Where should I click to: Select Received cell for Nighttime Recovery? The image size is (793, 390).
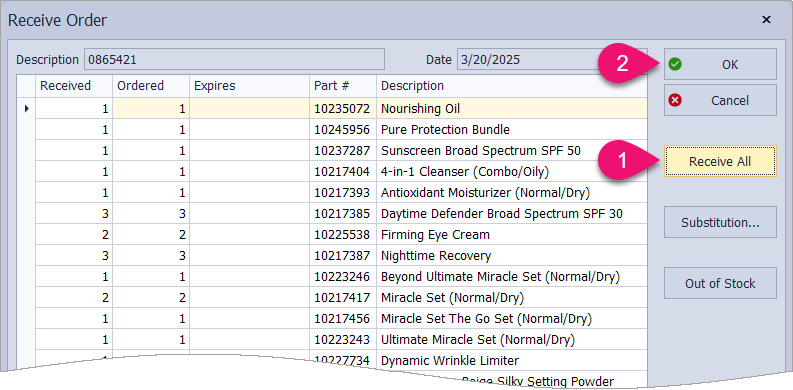(74, 255)
